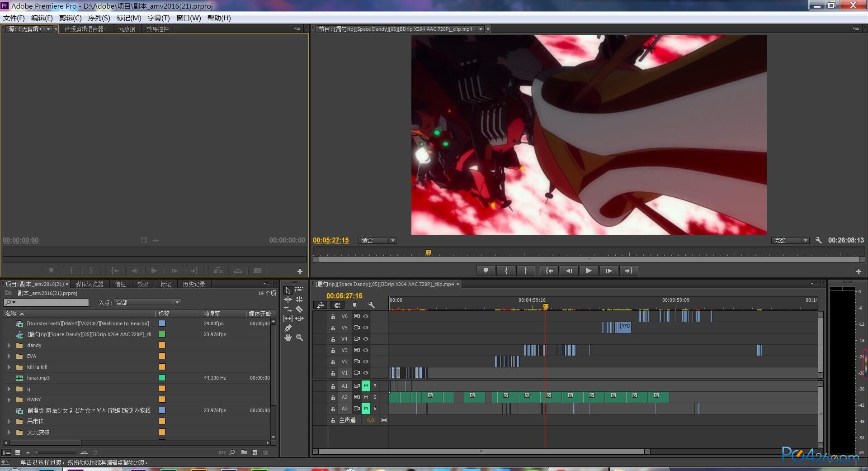Open the 序列(S) menu
Image resolution: width=868 pixels, height=471 pixels.
(x=99, y=18)
